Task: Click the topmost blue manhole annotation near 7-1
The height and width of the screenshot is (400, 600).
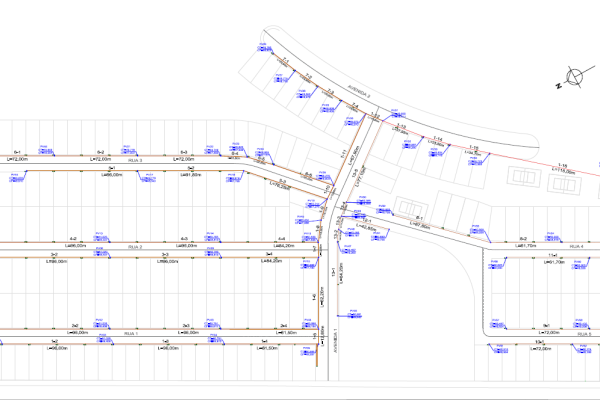Action: (265, 48)
